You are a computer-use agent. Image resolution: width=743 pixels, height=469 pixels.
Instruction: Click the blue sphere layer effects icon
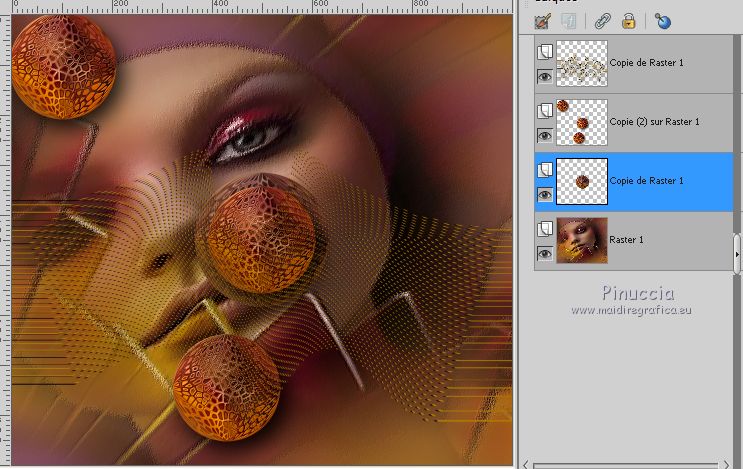662,21
